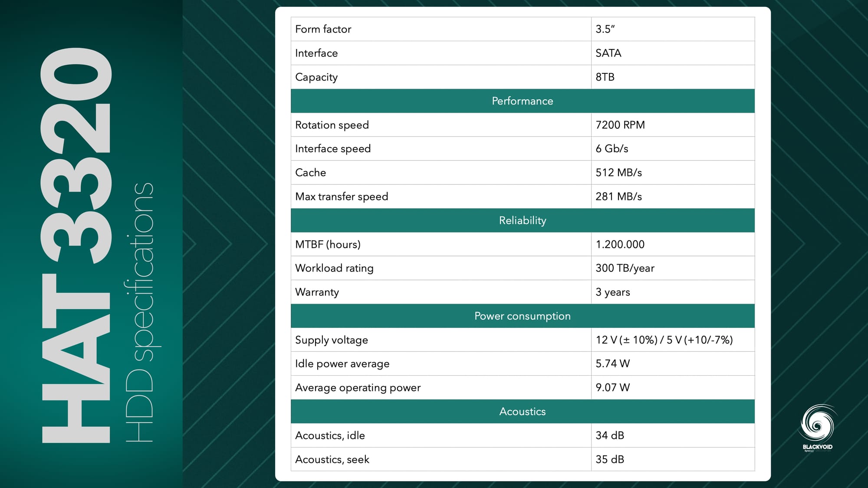Click the BLACKVOID text under logo
Image resolution: width=868 pixels, height=488 pixels.
[x=817, y=447]
